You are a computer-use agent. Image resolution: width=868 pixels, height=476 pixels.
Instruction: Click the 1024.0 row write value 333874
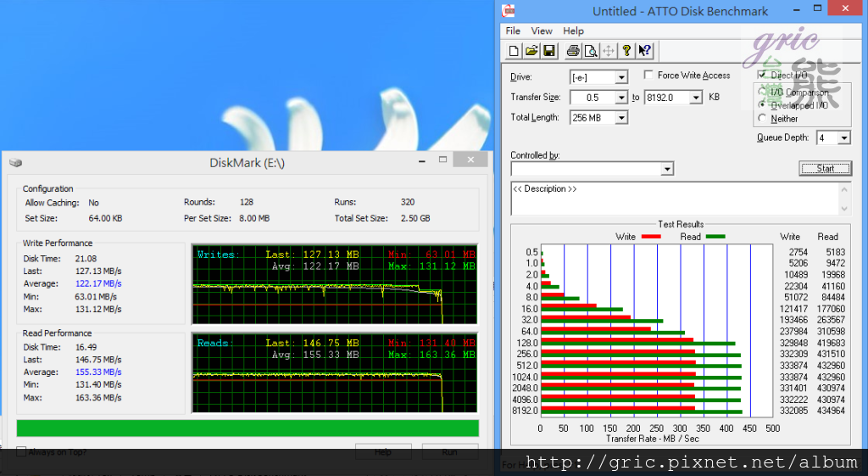793,377
